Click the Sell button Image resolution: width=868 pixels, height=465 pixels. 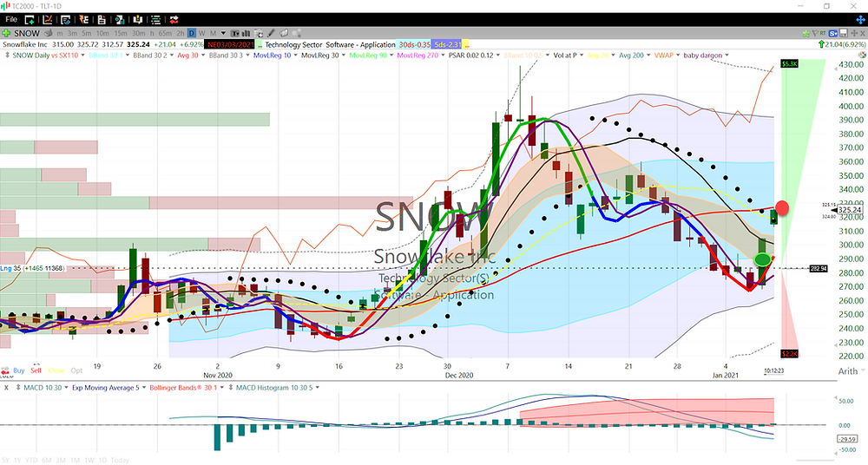(36, 371)
